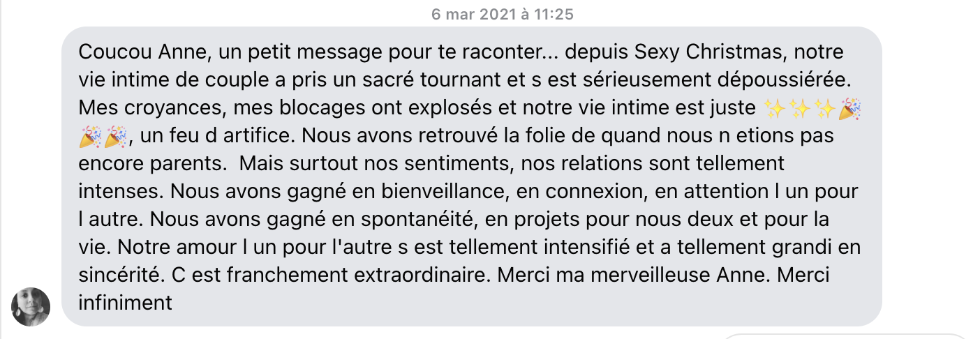Viewport: 980px width, 339px height.
Task: Click the first party popper on the fourth line
Action: click(90, 137)
